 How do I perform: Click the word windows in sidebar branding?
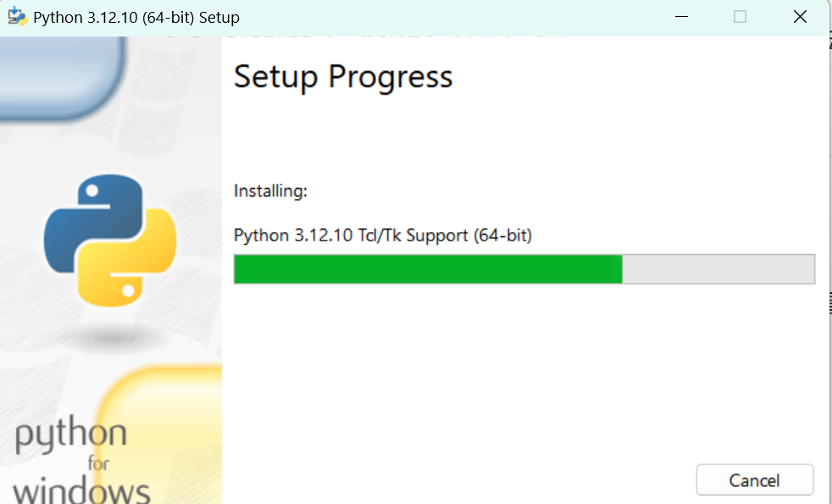pyautogui.click(x=81, y=491)
